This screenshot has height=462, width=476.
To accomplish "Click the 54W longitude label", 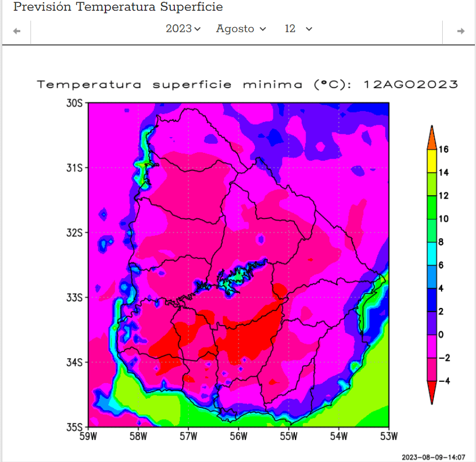I will point(338,437).
